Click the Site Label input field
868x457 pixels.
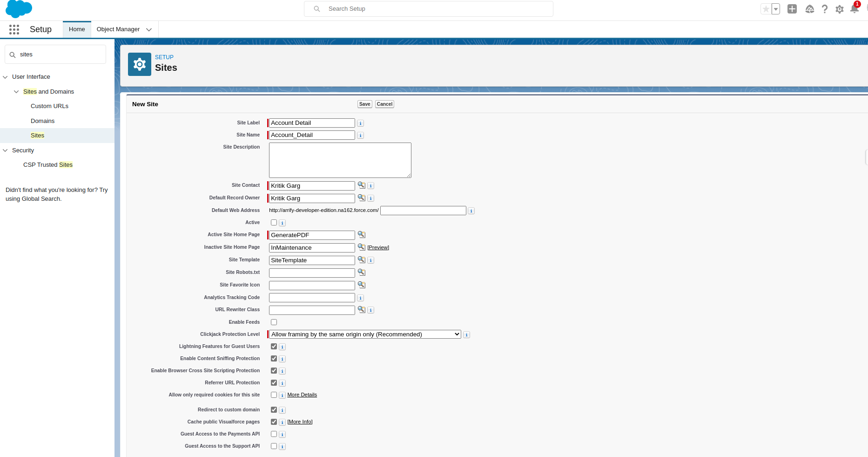pyautogui.click(x=312, y=123)
